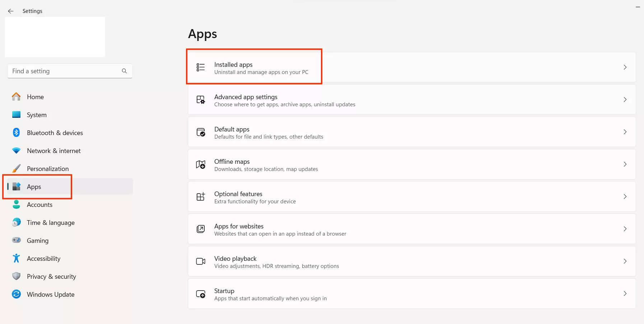Navigate to Windows Update

[x=51, y=295]
